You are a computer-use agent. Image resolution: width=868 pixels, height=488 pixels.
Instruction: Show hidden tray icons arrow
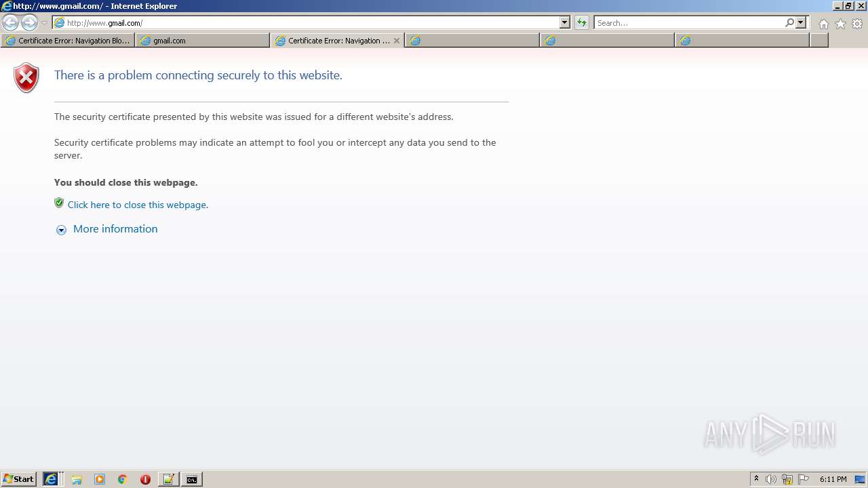coord(756,479)
